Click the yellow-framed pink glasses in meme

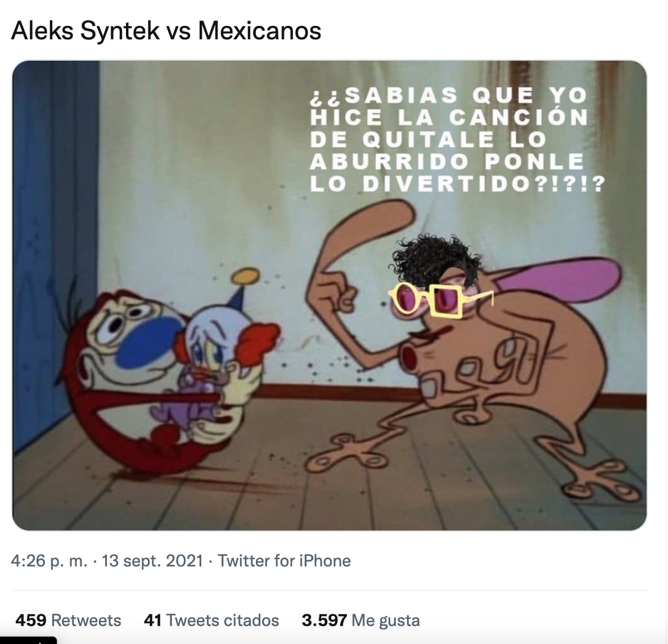[x=440, y=299]
